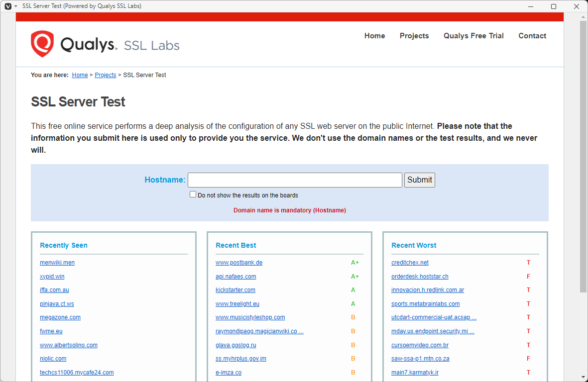
Task: Click the F grade beside orderdesk.hoststar.ch
Action: tap(528, 277)
